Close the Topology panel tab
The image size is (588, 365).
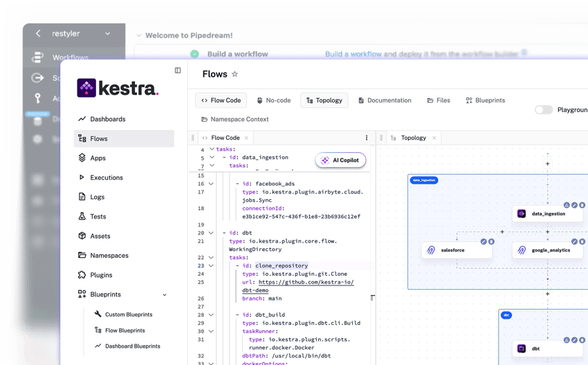point(434,138)
